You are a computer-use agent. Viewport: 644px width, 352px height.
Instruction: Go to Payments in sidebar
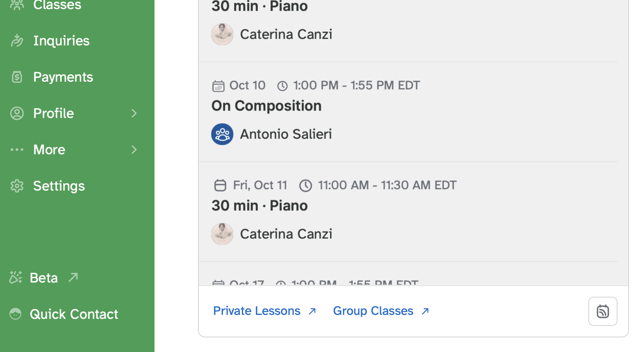(x=63, y=77)
